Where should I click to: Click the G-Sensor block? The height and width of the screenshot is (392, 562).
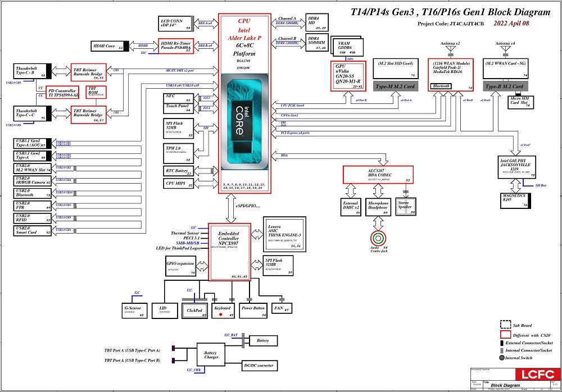pyautogui.click(x=134, y=311)
